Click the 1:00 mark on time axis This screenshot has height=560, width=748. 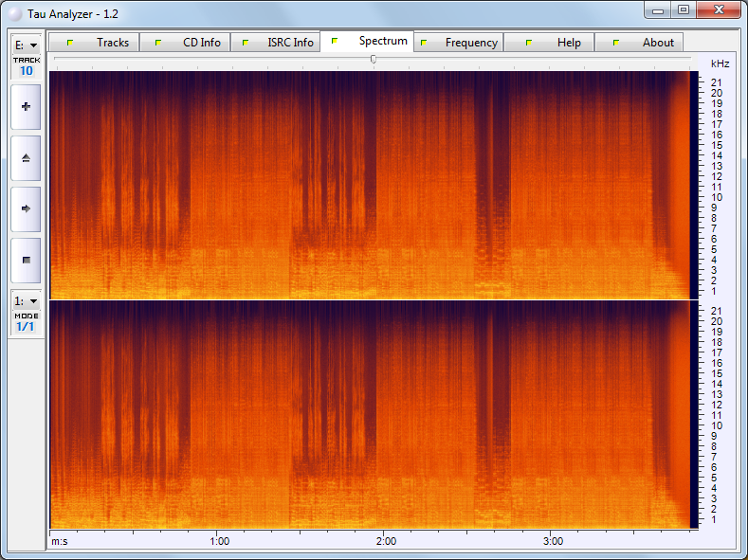(218, 541)
